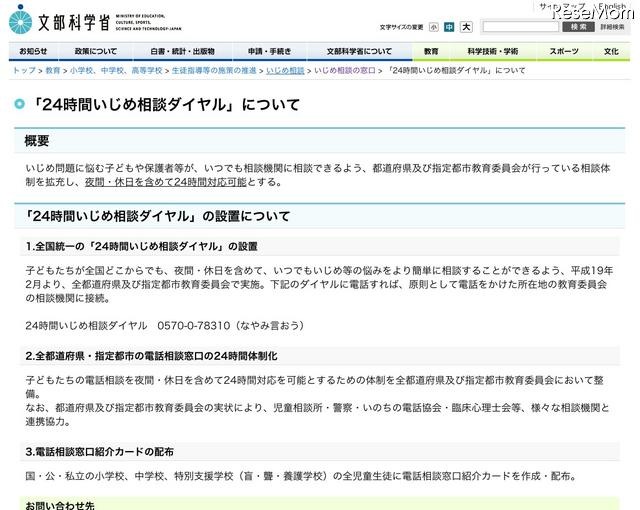Click the paragraph starting 国・公・私立の小学校
The width and height of the screenshot is (640, 510).
[x=301, y=476]
